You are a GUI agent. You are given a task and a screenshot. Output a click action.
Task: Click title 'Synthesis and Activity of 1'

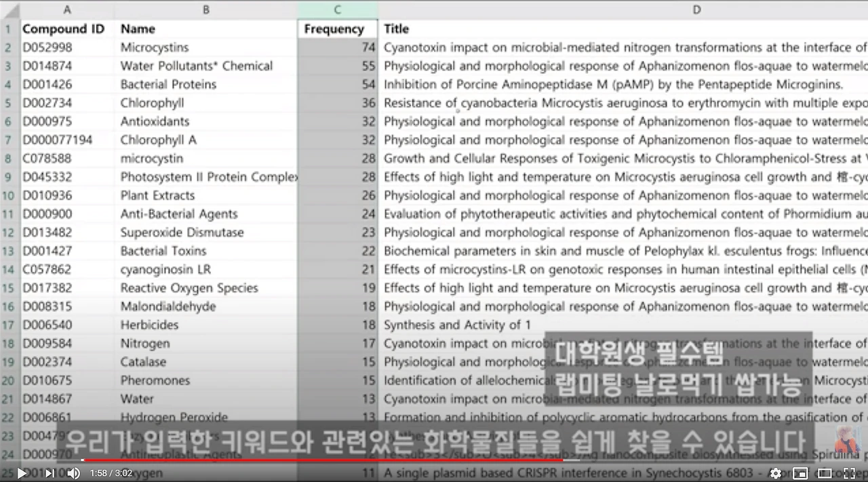458,325
